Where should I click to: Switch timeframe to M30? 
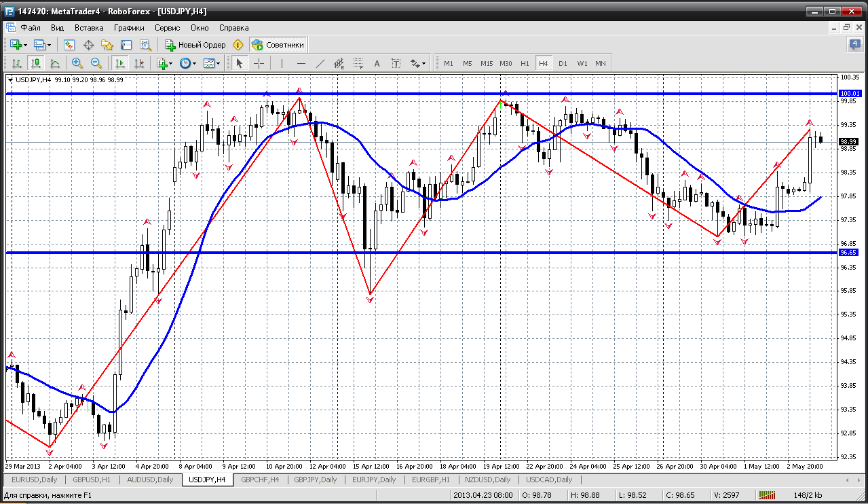point(506,63)
